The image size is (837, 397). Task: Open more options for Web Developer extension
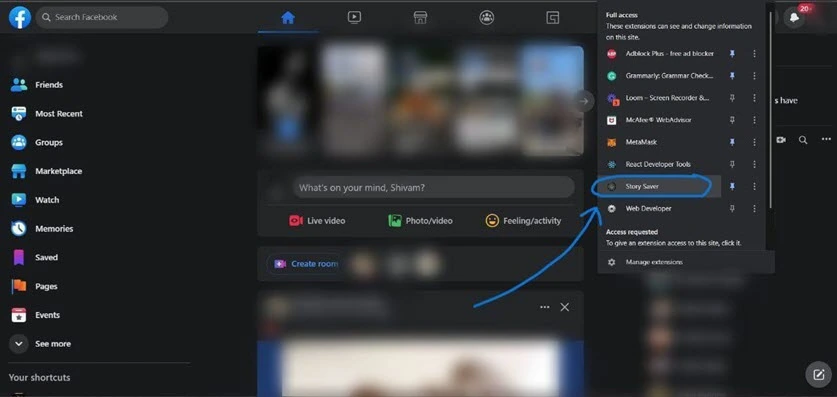coord(754,209)
